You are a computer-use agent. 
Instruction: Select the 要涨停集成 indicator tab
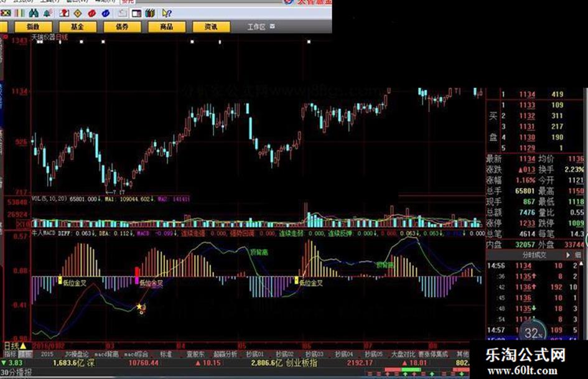click(x=433, y=354)
